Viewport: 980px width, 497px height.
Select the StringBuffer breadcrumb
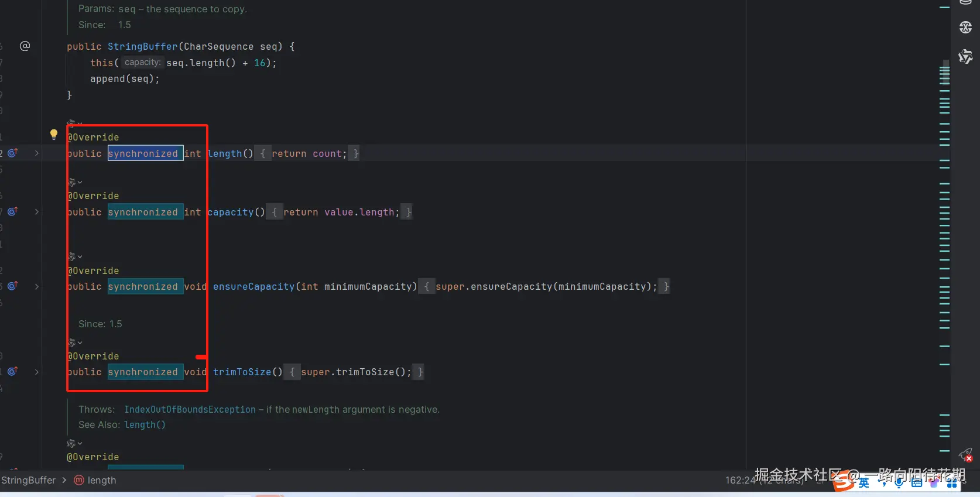[28, 480]
